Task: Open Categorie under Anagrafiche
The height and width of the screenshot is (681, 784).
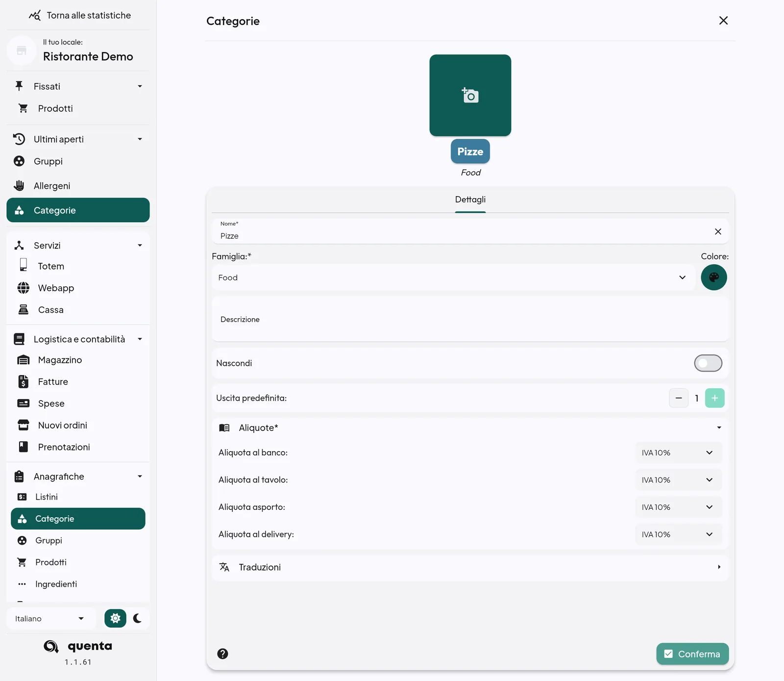Action: coord(78,519)
